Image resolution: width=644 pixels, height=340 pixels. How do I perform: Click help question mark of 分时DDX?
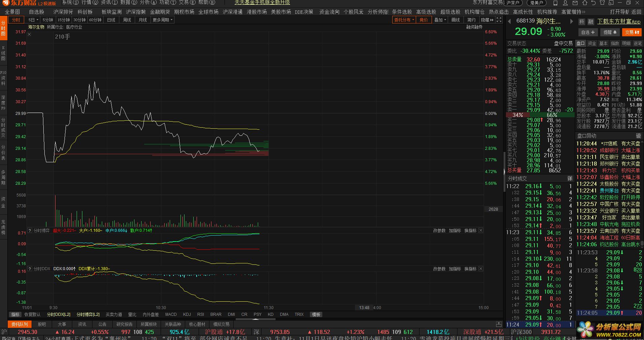point(30,269)
